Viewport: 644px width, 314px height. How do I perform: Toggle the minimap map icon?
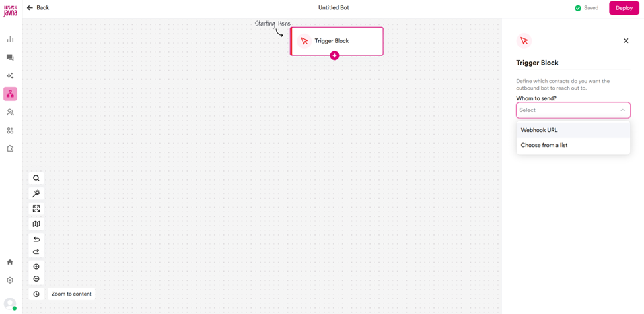coord(36,224)
